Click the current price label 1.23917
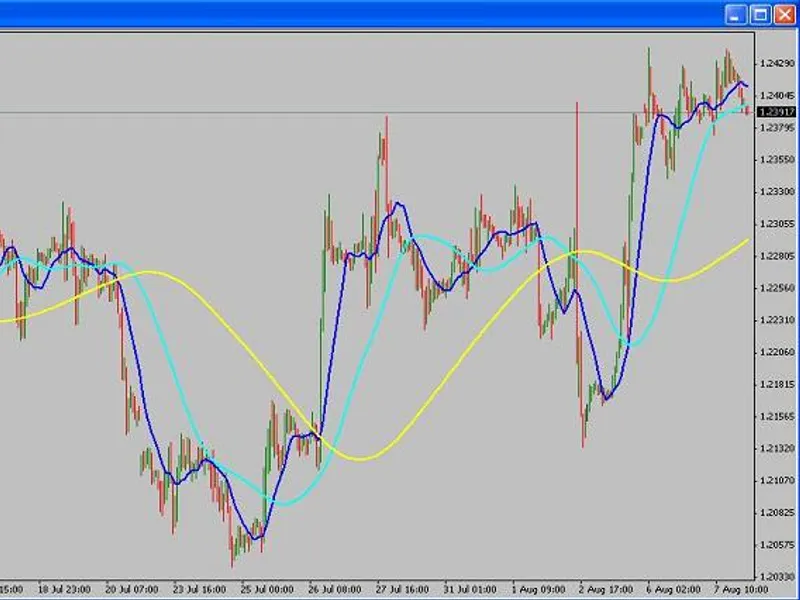Viewport: 800px width, 600px height. coord(777,112)
